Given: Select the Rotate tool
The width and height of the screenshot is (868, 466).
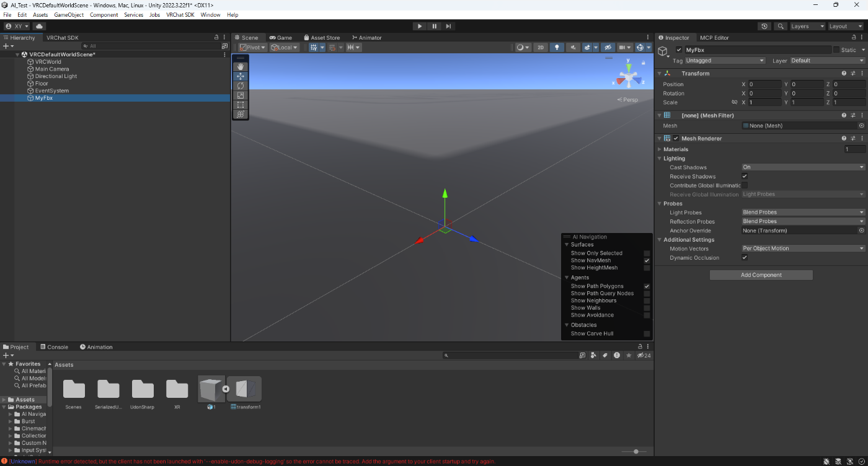Looking at the screenshot, I should click(x=241, y=86).
